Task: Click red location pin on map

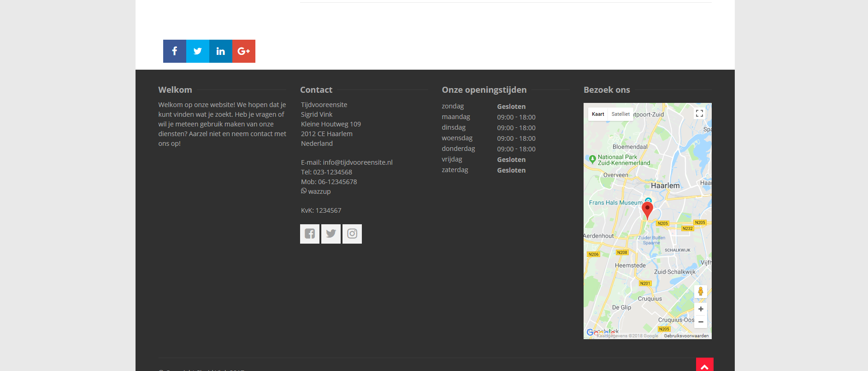Action: [647, 210]
